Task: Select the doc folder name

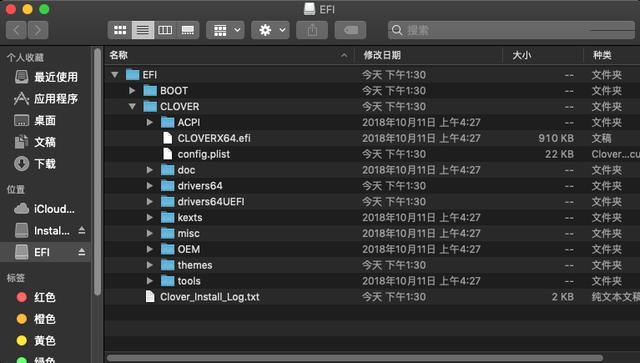Action: [x=186, y=170]
